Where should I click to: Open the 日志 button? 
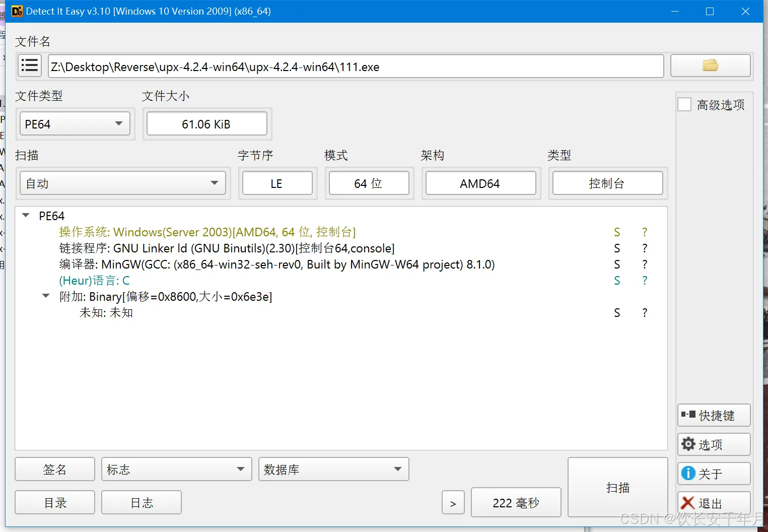(142, 502)
